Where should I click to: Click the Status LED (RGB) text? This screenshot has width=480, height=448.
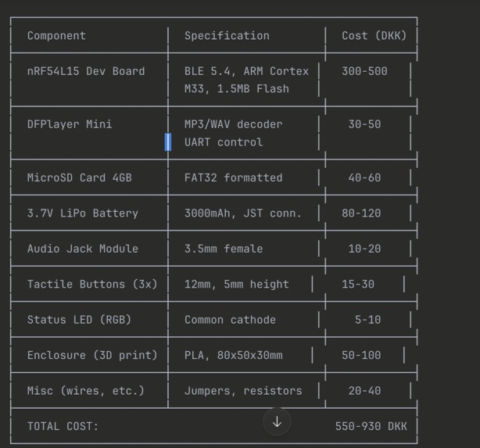pyautogui.click(x=79, y=320)
